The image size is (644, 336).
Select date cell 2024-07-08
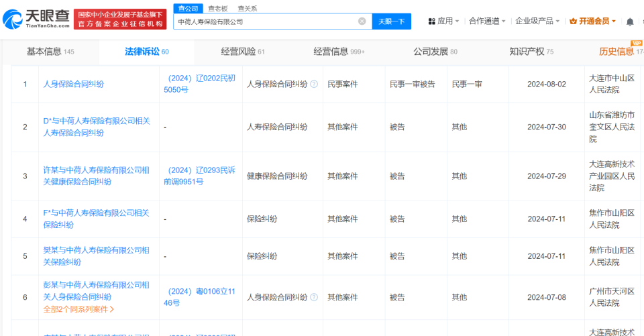[546, 297]
